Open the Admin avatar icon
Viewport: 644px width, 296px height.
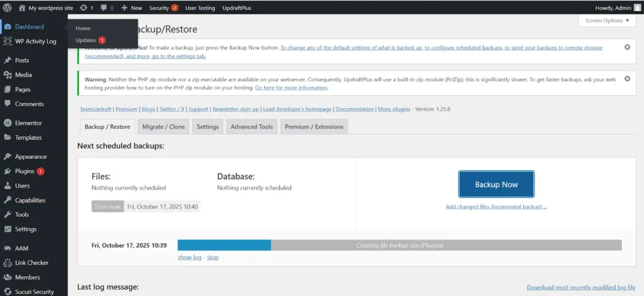click(x=636, y=8)
